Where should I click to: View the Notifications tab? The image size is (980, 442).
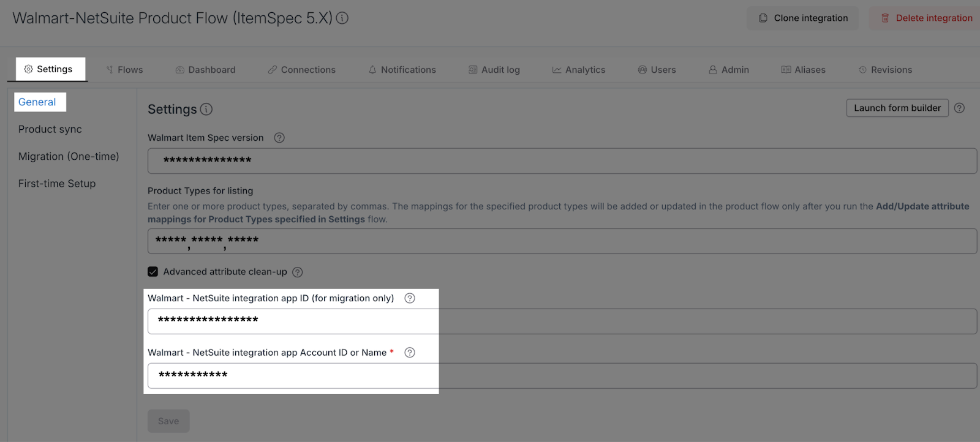(402, 70)
